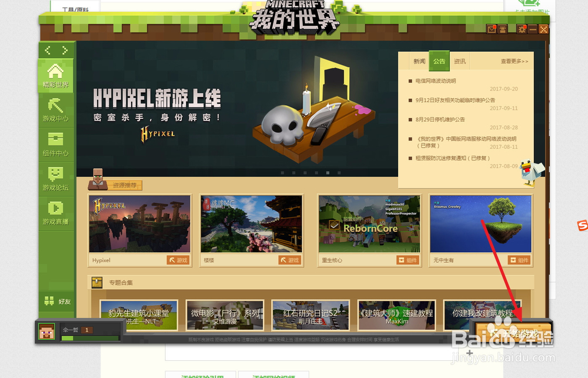This screenshot has width=588, height=378.
Task: Open the 楼楼 resource thumbnail
Action: (x=251, y=223)
